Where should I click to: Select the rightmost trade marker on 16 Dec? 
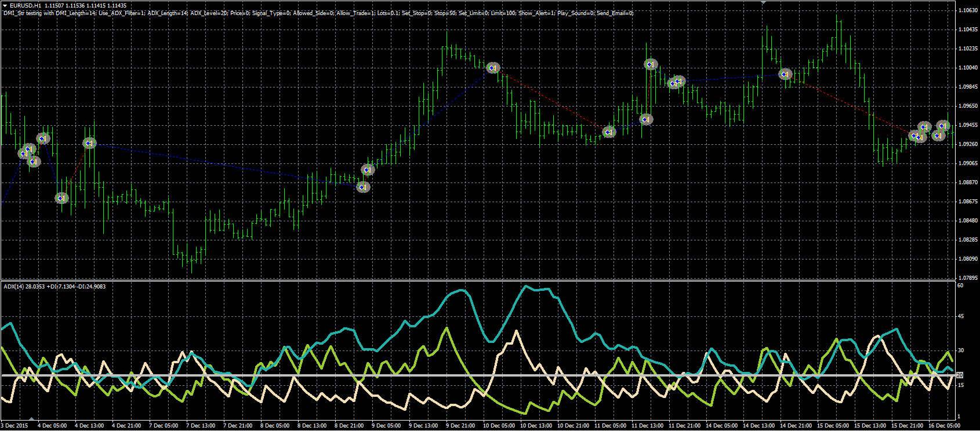click(943, 126)
